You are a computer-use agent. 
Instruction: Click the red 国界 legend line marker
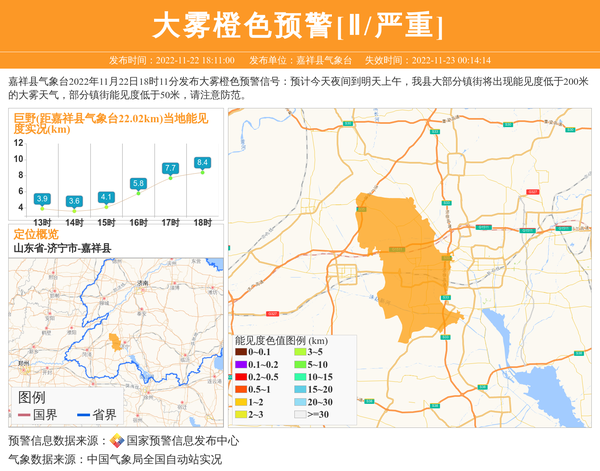24,415
